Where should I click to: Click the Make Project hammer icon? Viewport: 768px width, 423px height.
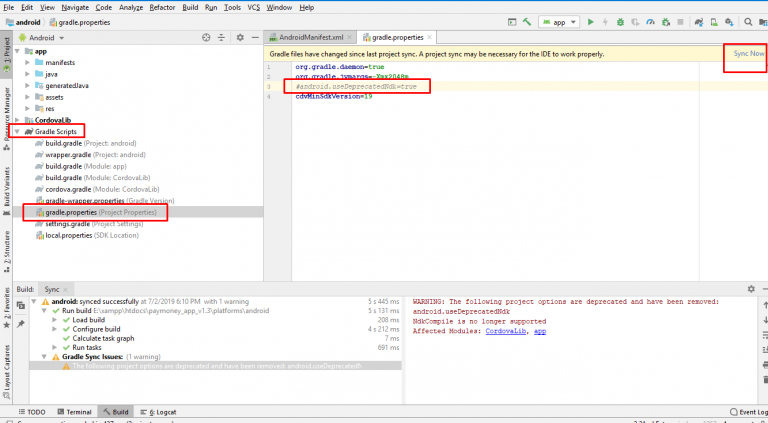click(x=526, y=21)
